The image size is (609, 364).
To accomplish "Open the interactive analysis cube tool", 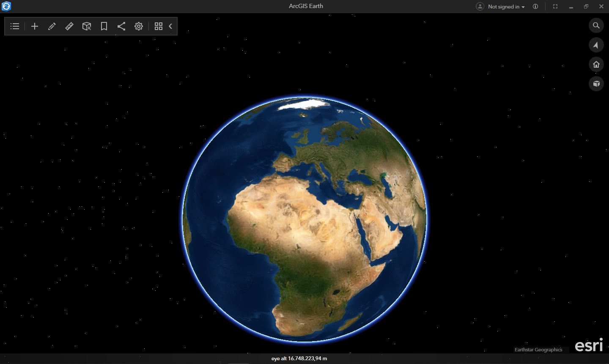I will pos(87,26).
